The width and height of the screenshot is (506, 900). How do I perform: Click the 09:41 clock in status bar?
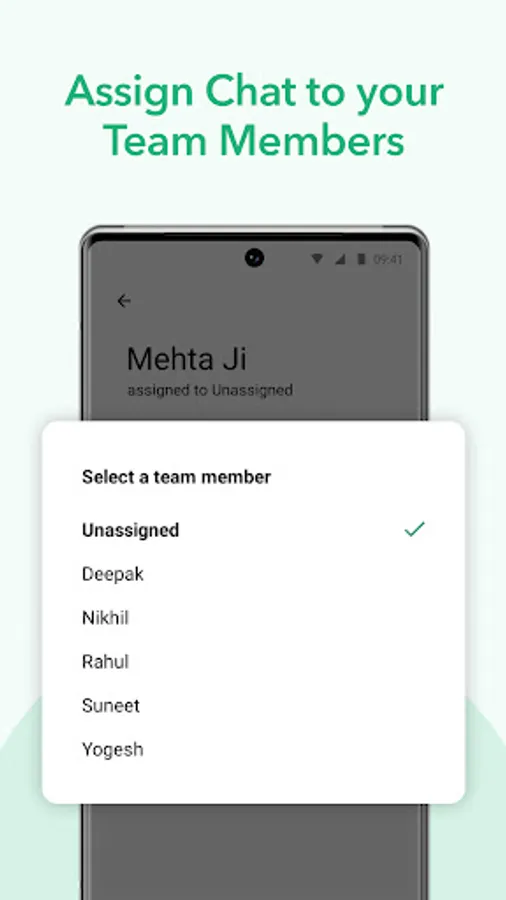pos(388,259)
